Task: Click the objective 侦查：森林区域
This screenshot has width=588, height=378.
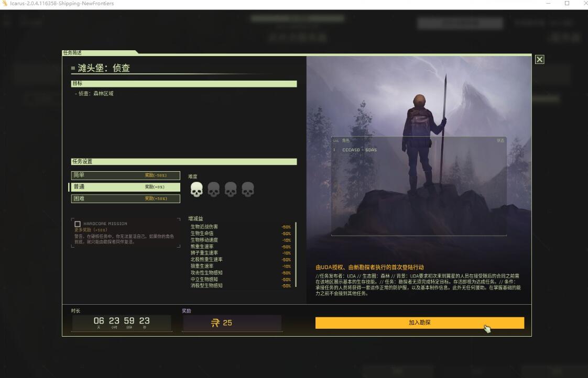Action: click(x=95, y=94)
